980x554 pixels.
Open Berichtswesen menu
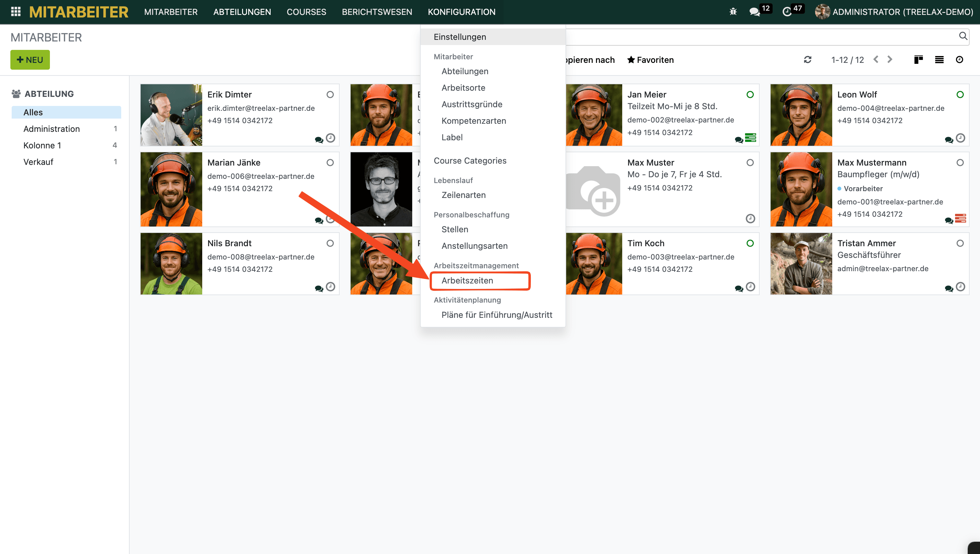(377, 12)
